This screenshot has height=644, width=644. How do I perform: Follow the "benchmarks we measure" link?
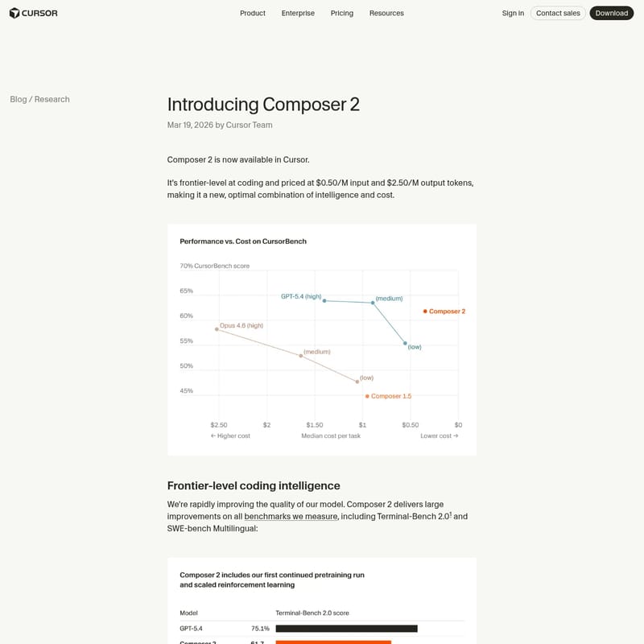(x=291, y=516)
